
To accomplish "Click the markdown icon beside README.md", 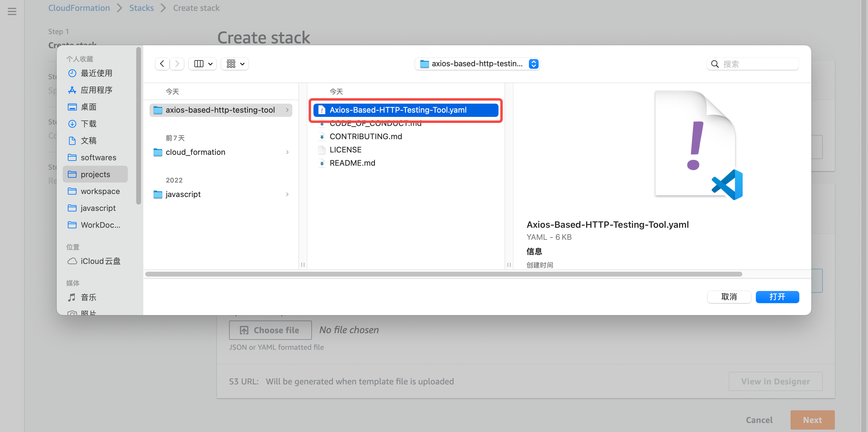I will tap(322, 163).
